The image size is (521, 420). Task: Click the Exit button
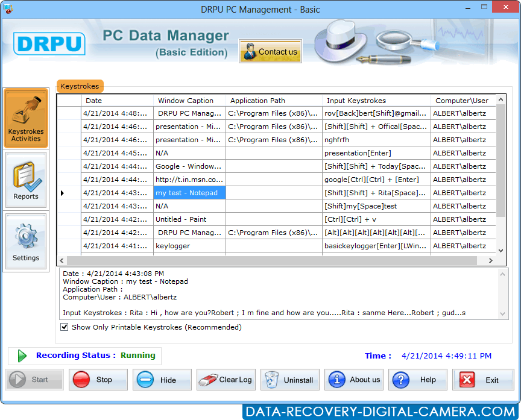point(483,380)
